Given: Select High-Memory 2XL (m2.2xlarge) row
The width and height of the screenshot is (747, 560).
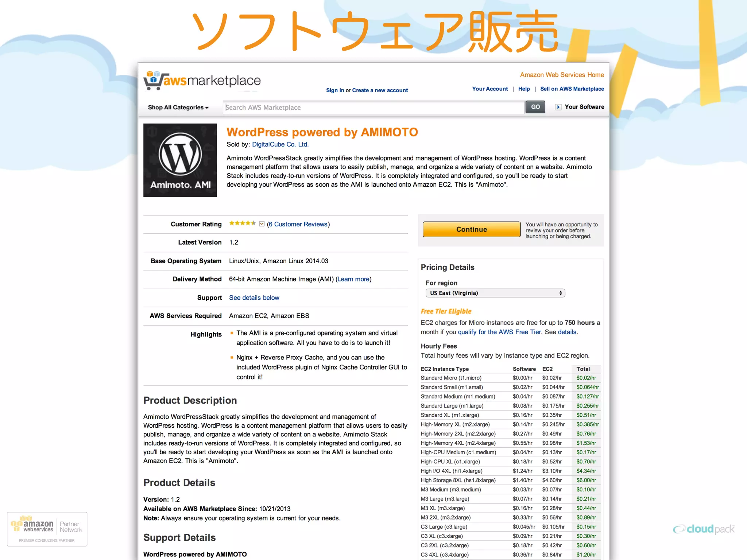Looking at the screenshot, I should pyautogui.click(x=510, y=434).
